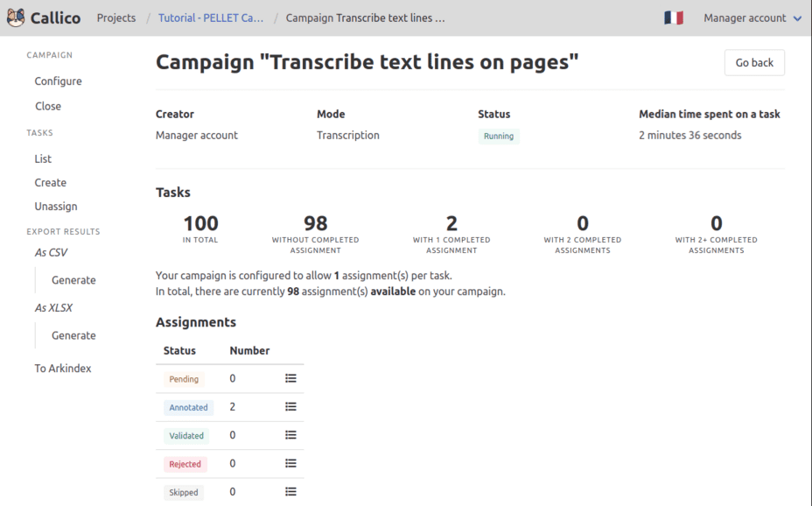Expand the Manager account dropdown chevron
812x506 pixels.
[x=797, y=18]
